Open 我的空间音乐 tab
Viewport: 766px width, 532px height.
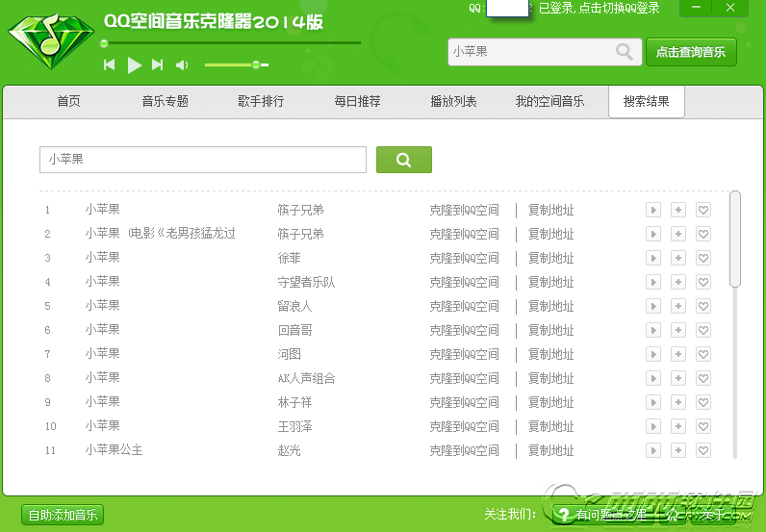tap(549, 101)
